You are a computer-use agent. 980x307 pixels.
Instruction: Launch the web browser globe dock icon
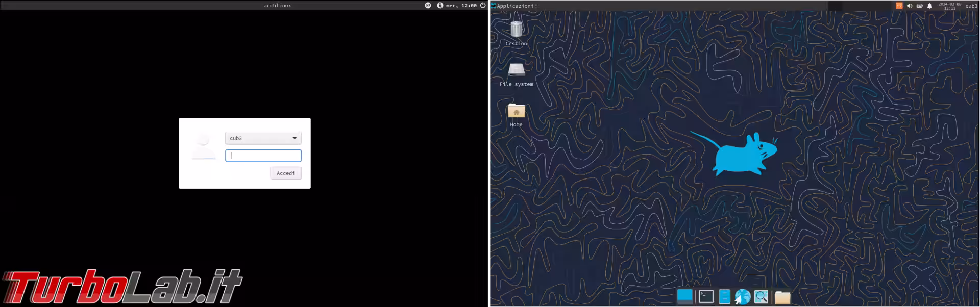743,296
